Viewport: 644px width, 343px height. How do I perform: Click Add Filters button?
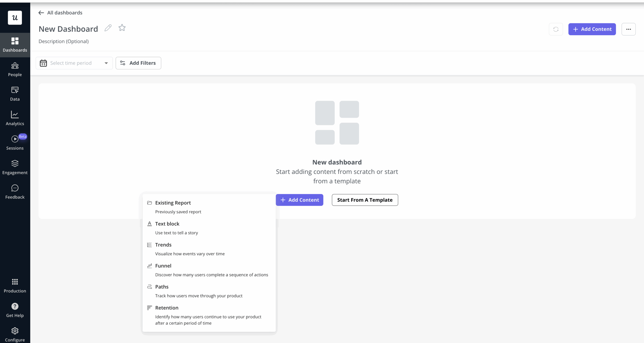click(x=138, y=63)
